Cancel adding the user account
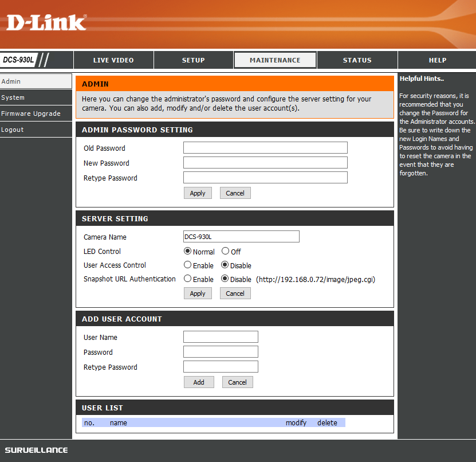This screenshot has height=462, width=476. click(237, 382)
